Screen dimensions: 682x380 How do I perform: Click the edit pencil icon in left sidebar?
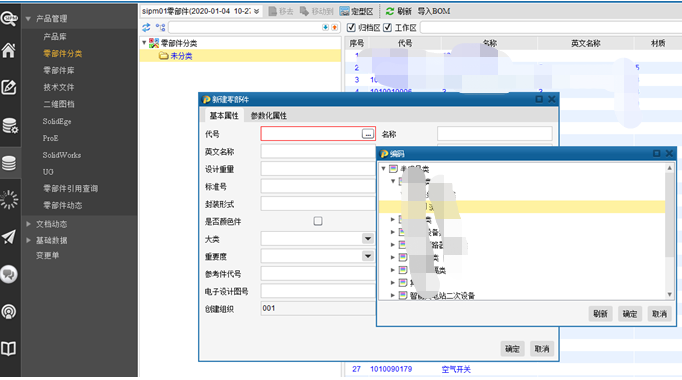[9, 87]
